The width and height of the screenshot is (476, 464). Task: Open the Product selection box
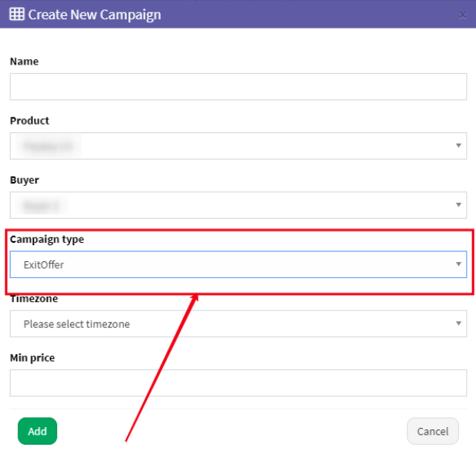(231, 146)
